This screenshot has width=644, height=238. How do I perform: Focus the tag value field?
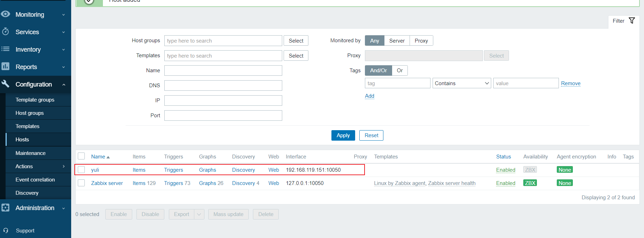[x=526, y=83]
